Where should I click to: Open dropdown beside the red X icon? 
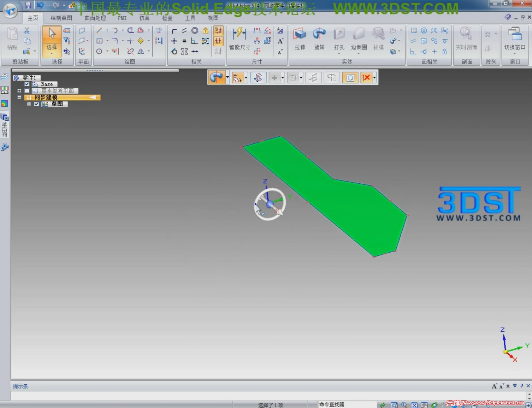[x=375, y=78]
